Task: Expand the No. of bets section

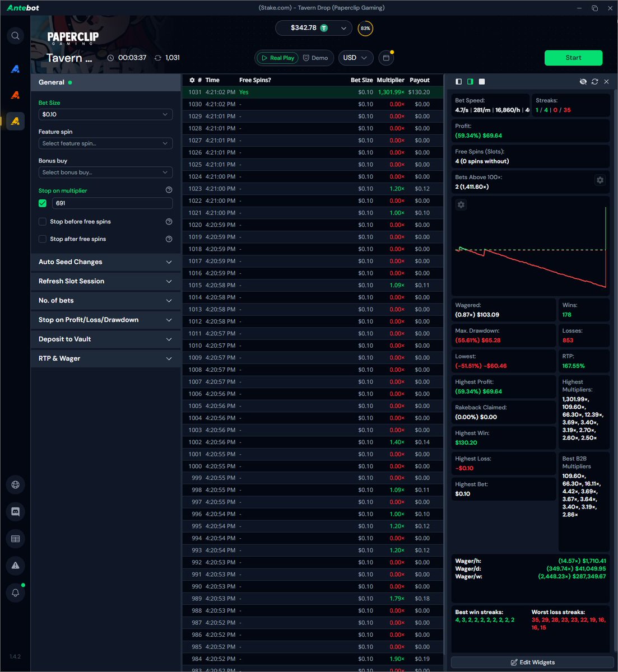Action: pyautogui.click(x=105, y=301)
